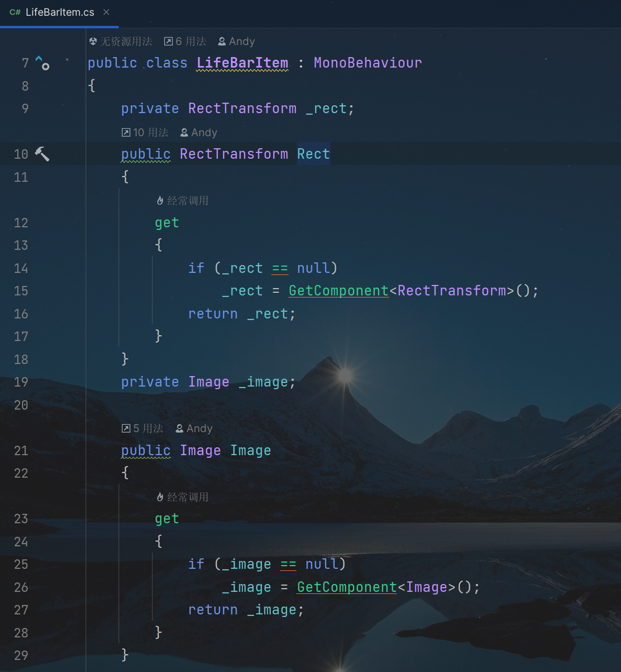Click the usages arrow icon before '5 用法'
This screenshot has width=621, height=672.
coord(126,428)
